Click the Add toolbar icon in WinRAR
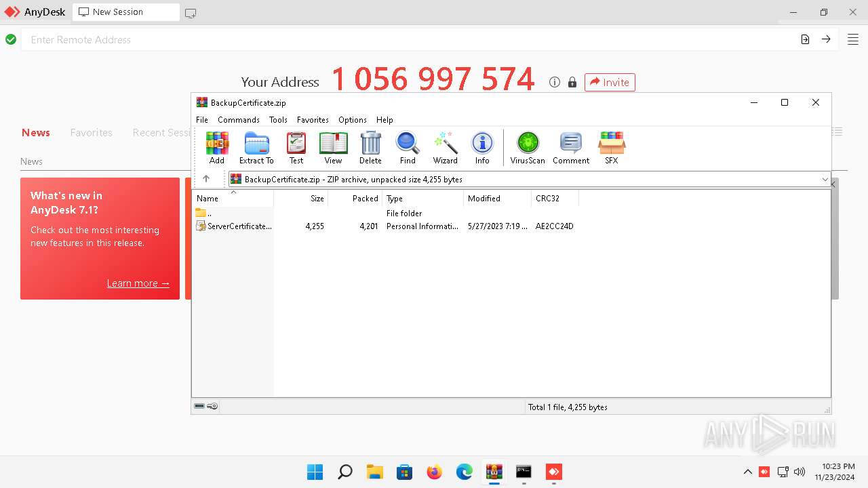 pos(217,148)
